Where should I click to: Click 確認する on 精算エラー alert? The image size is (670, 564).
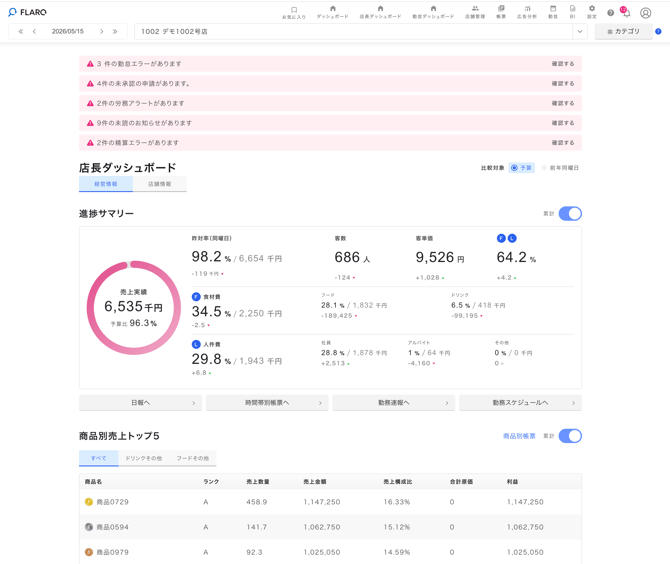(563, 142)
